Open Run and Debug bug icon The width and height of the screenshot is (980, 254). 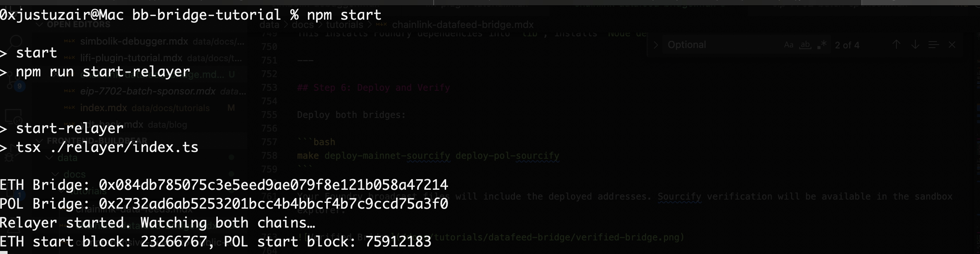9,156
